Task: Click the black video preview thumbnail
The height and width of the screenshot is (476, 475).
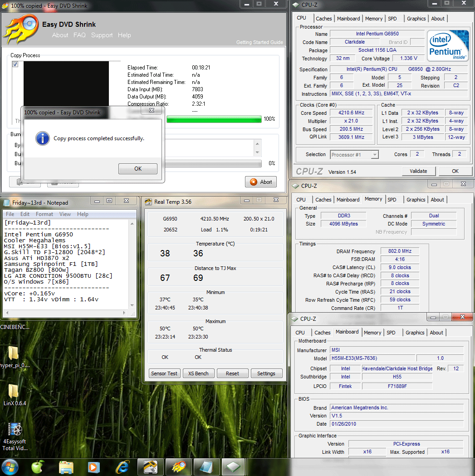Action: pos(66,83)
